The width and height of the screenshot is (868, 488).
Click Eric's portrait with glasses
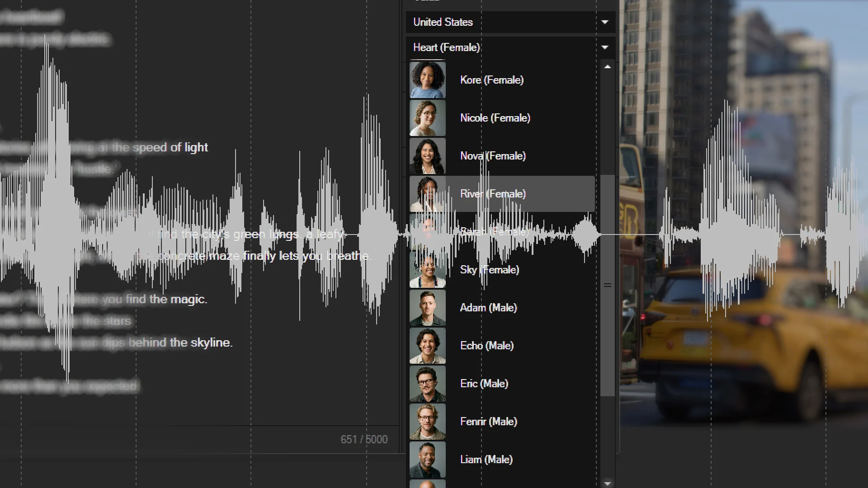(x=427, y=384)
